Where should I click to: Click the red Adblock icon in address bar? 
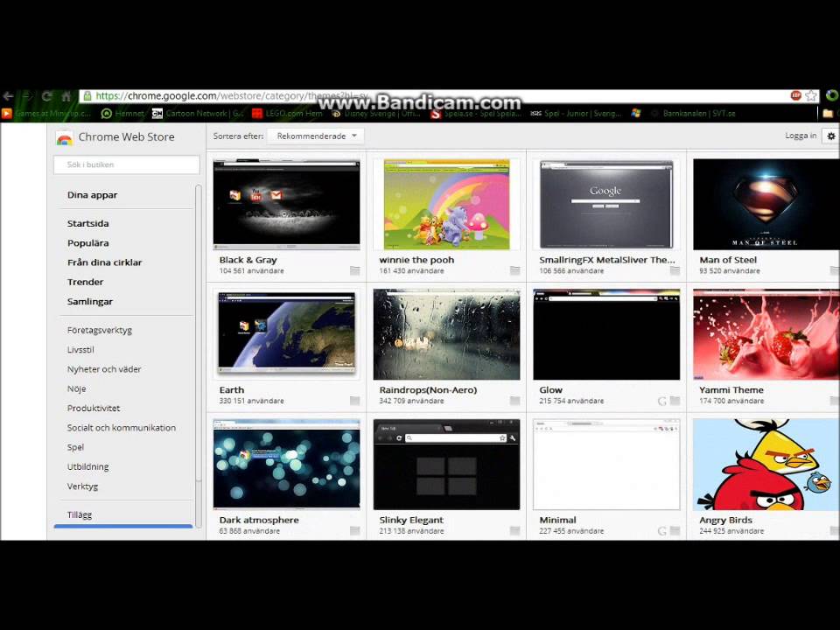[x=795, y=95]
